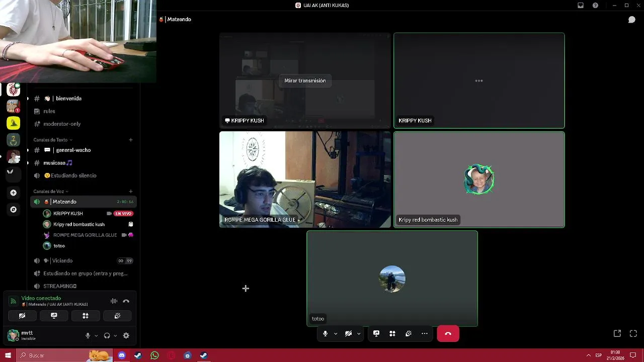Share your screen from call control bar
The width and height of the screenshot is (644, 362).
pyautogui.click(x=376, y=333)
